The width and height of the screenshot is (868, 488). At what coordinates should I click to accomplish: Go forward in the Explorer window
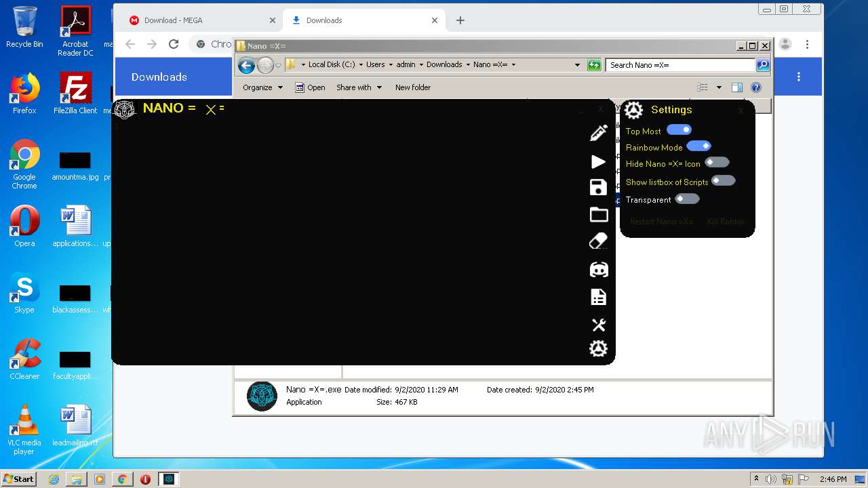click(x=265, y=65)
